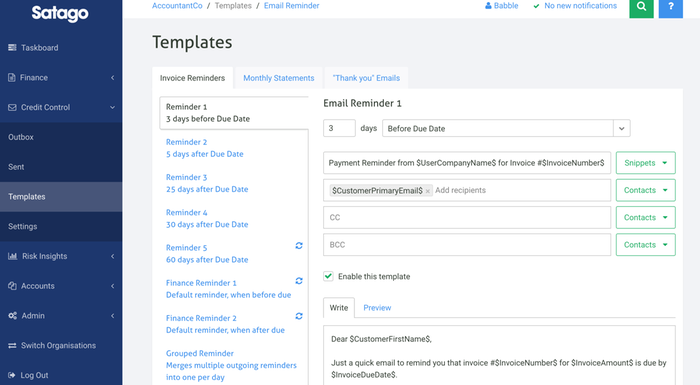Click the Templates breadcrumb text
Image resolution: width=700 pixels, height=385 pixels.
click(233, 6)
